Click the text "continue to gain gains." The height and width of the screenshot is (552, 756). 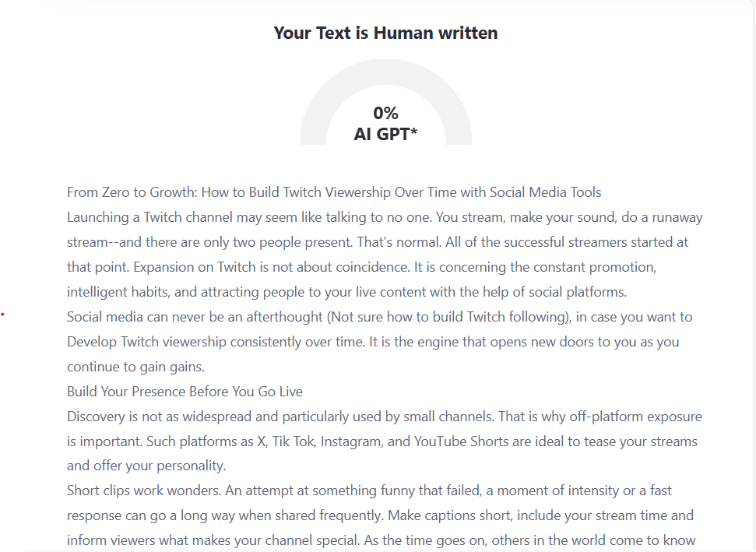point(135,367)
